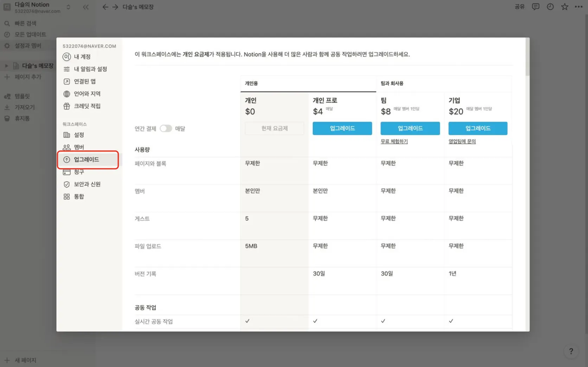
Task: Select 업그레이드 in settings sidebar
Action: click(x=90, y=160)
